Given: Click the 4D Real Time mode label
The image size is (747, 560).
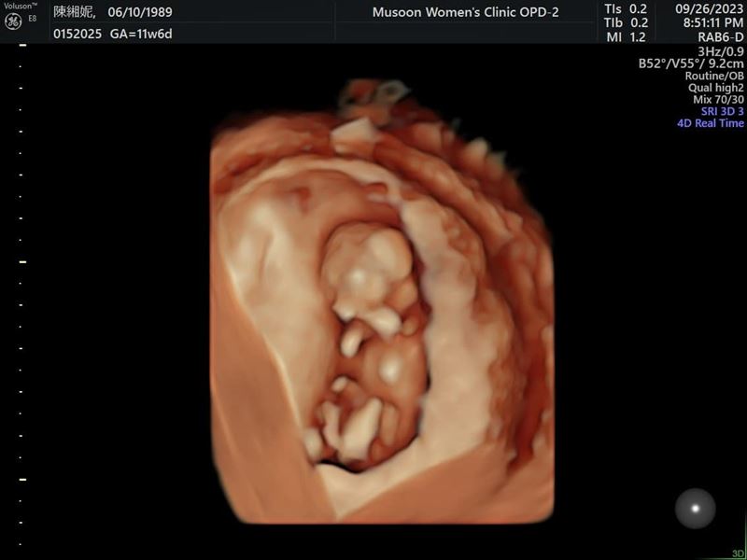Looking at the screenshot, I should click(x=711, y=123).
